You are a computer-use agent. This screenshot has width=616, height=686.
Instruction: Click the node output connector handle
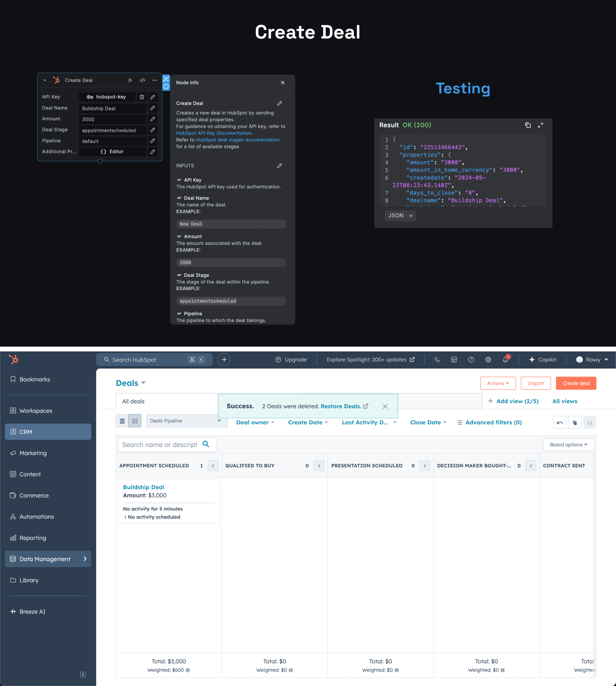click(x=100, y=161)
